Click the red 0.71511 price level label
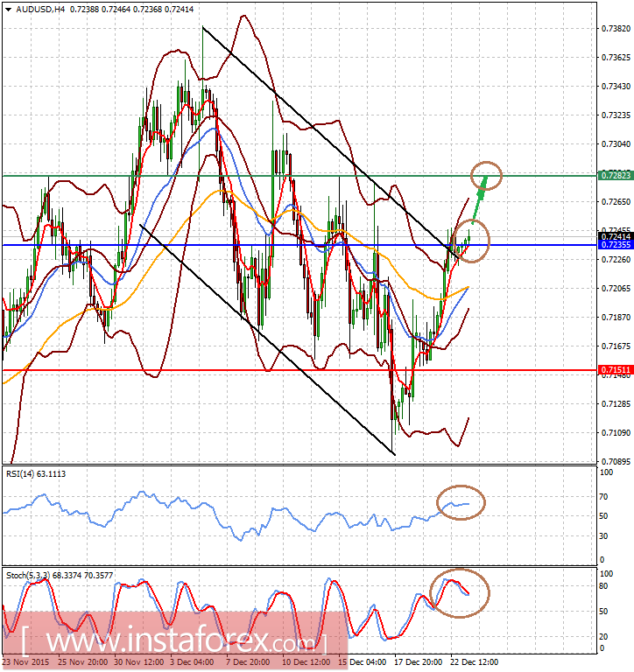This screenshot has height=672, width=634. (x=616, y=370)
